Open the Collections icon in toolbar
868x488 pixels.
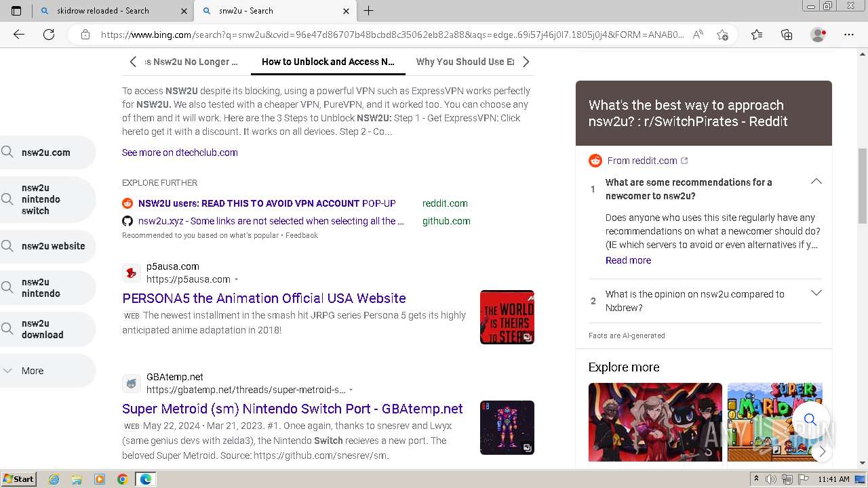(787, 35)
